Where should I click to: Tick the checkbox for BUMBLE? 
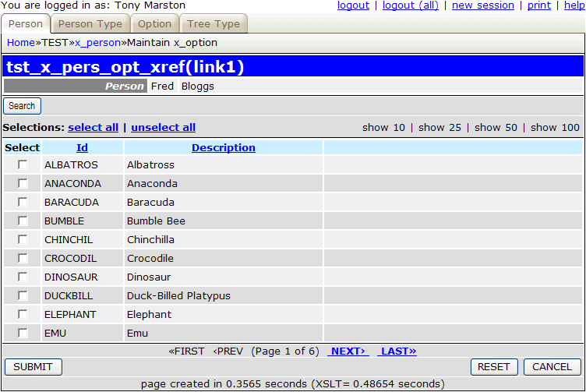[x=23, y=221]
